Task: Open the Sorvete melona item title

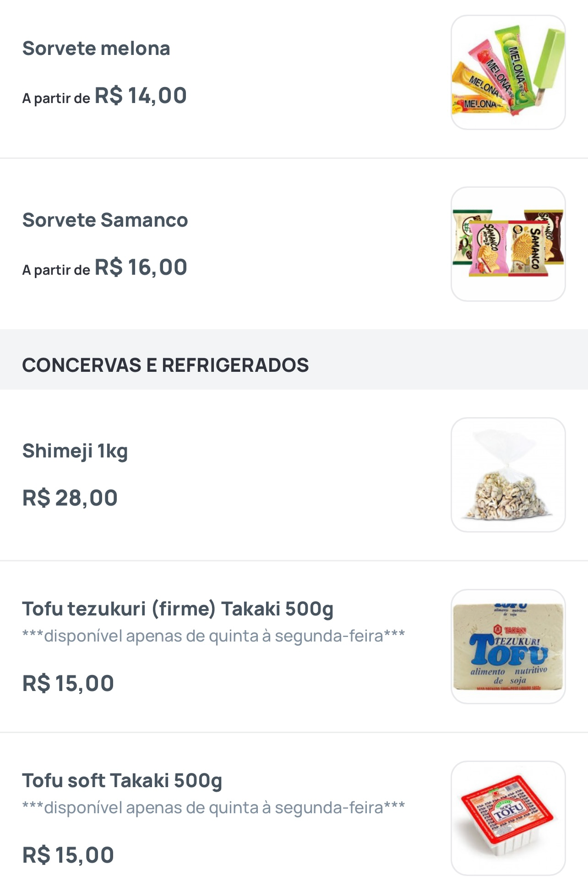Action: click(x=96, y=48)
